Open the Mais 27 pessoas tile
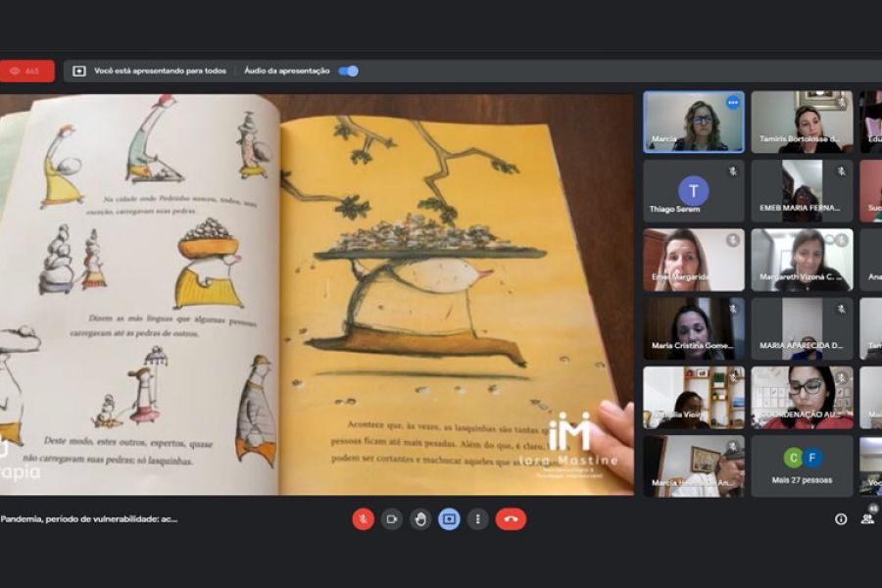Viewport: 882px width, 588px height. 802,465
